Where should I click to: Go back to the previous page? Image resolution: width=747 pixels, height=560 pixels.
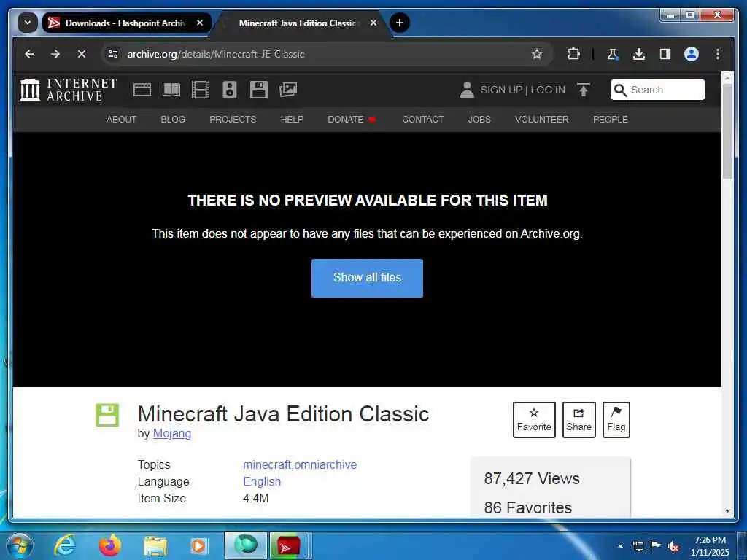tap(29, 54)
